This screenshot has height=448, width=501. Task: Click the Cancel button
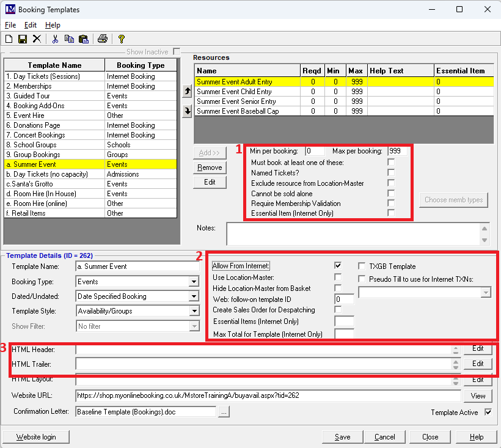[385, 437]
